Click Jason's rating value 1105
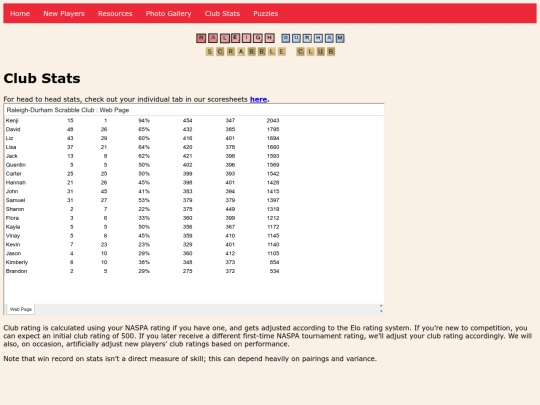Image resolution: width=540 pixels, height=405 pixels. tap(273, 253)
